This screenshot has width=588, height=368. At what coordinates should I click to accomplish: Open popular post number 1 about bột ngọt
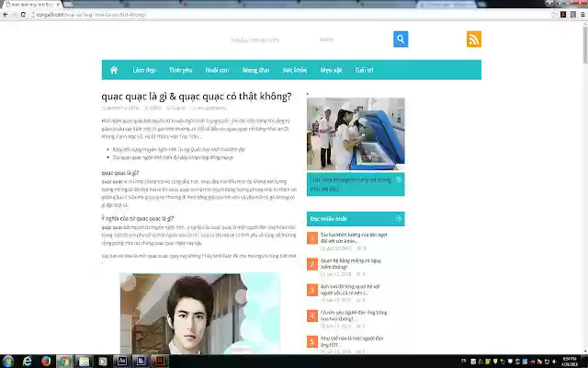pos(354,237)
